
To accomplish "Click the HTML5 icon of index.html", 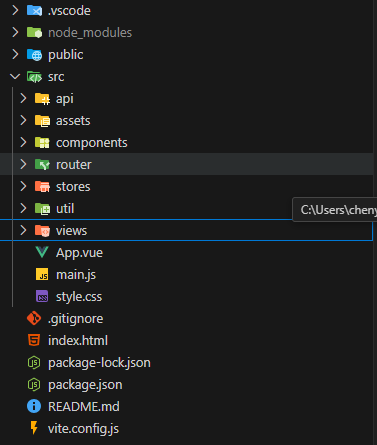I will [x=34, y=340].
